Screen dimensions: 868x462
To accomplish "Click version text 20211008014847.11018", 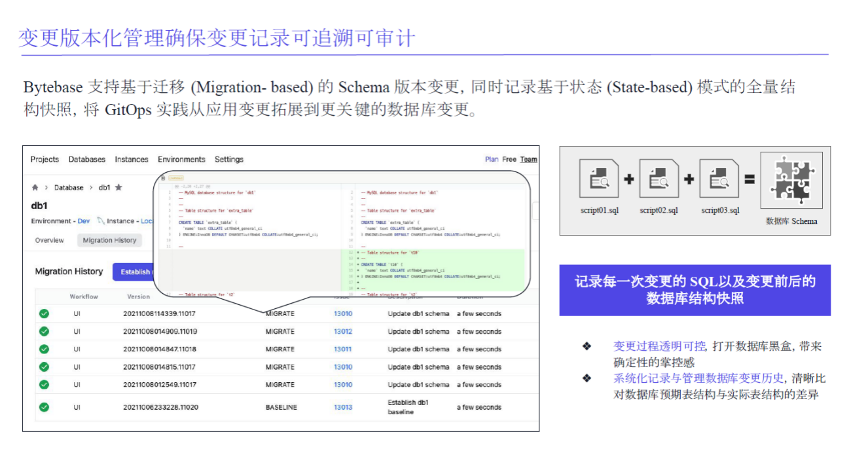I will click(x=160, y=349).
